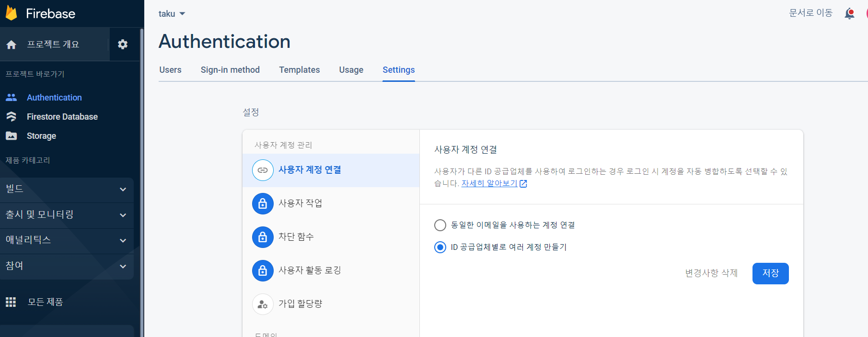Select 사용자 계정 연결 settings item

click(x=331, y=170)
